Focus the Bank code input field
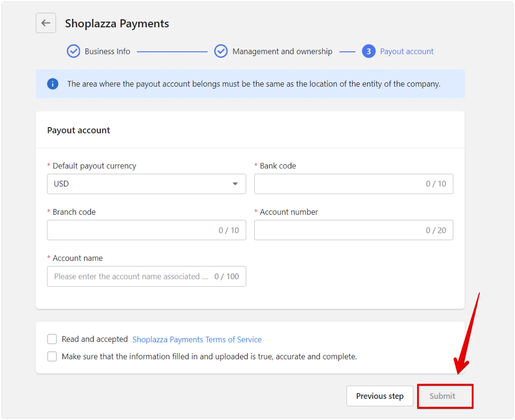This screenshot has width=515, height=420. pyautogui.click(x=353, y=184)
